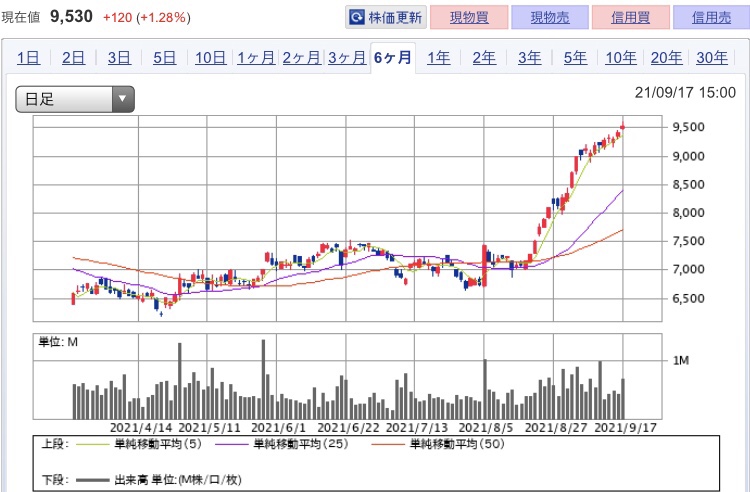
Task: Click the tallest volume bar near 2021/6/1
Action: (263, 379)
